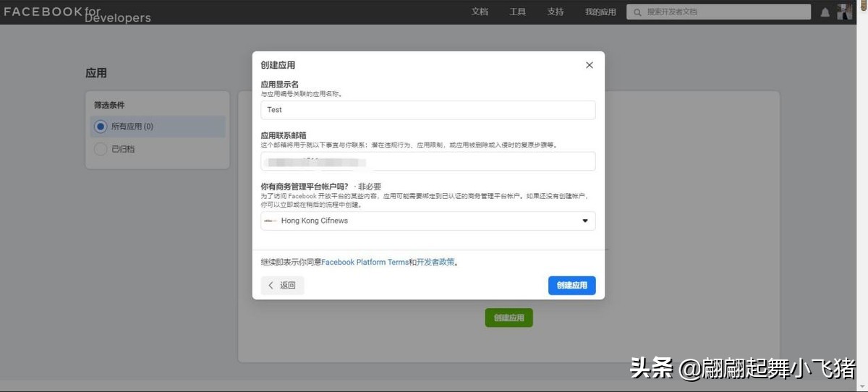Click the 创建应用 dialog title
The width and height of the screenshot is (868, 392).
tap(278, 65)
